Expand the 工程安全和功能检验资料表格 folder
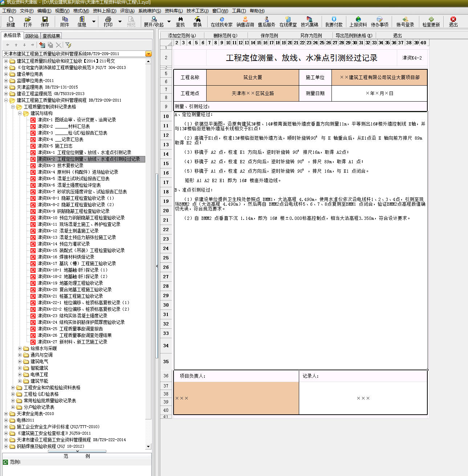468x476 pixels. tap(13, 387)
